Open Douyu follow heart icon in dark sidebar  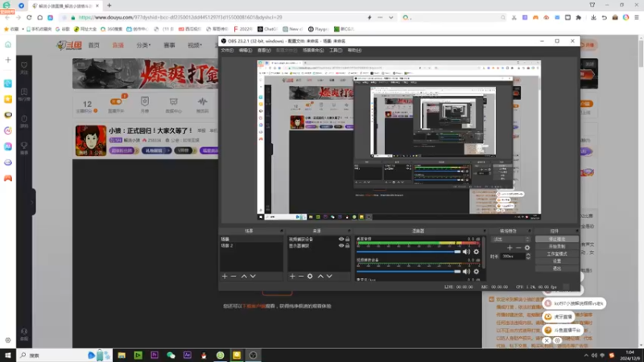click(x=24, y=67)
